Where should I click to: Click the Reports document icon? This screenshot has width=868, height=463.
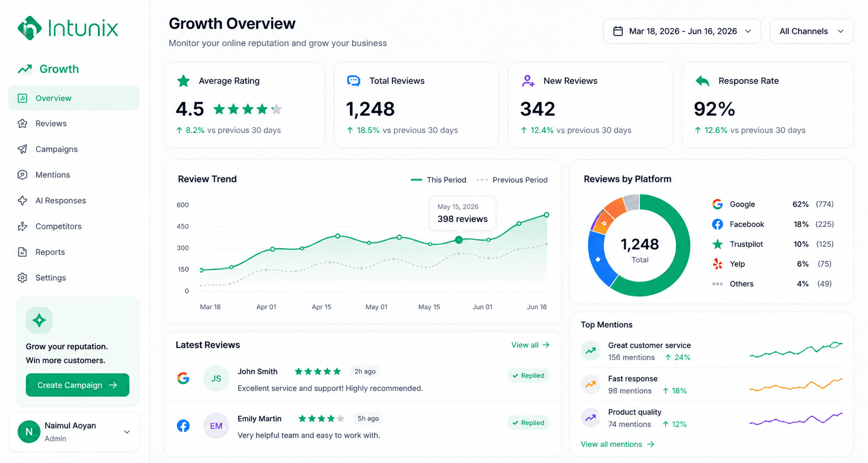point(22,252)
